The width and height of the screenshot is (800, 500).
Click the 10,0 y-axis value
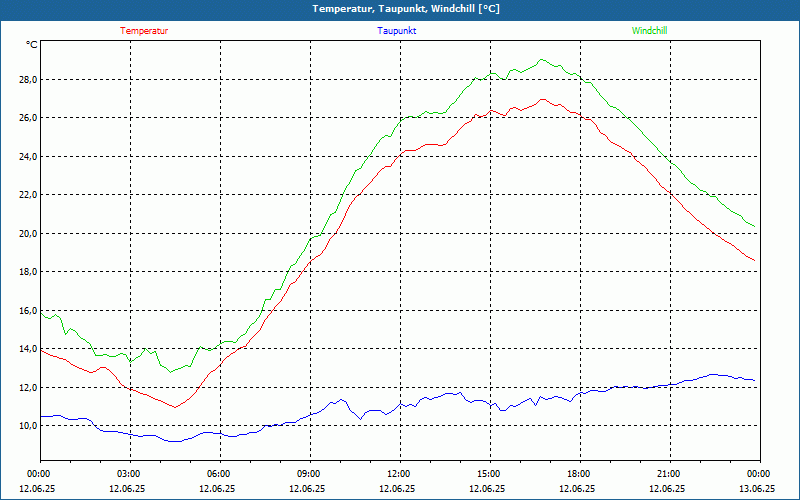pyautogui.click(x=29, y=426)
